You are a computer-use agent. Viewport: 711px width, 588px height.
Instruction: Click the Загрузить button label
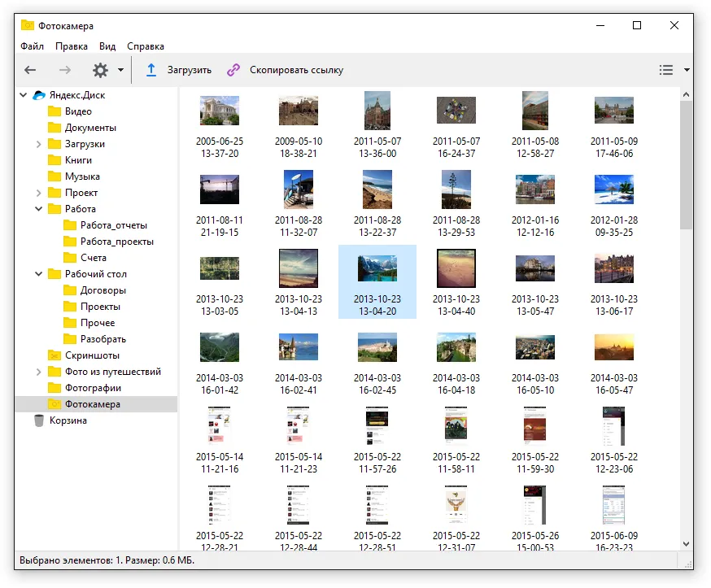click(x=189, y=70)
